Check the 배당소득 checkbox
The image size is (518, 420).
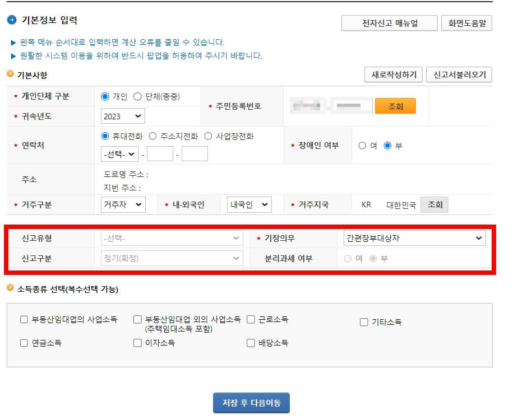(x=251, y=342)
